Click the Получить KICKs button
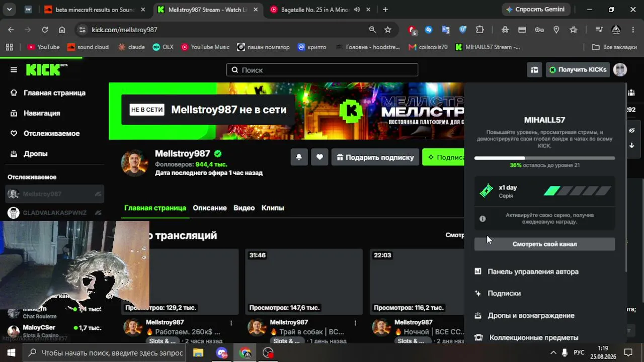Viewport: 644px width, 362px height. pyautogui.click(x=578, y=70)
